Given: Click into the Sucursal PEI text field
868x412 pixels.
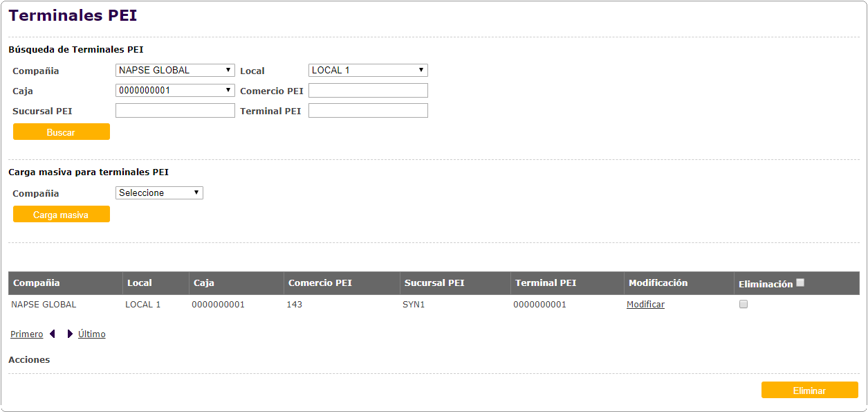Looking at the screenshot, I should tap(175, 111).
